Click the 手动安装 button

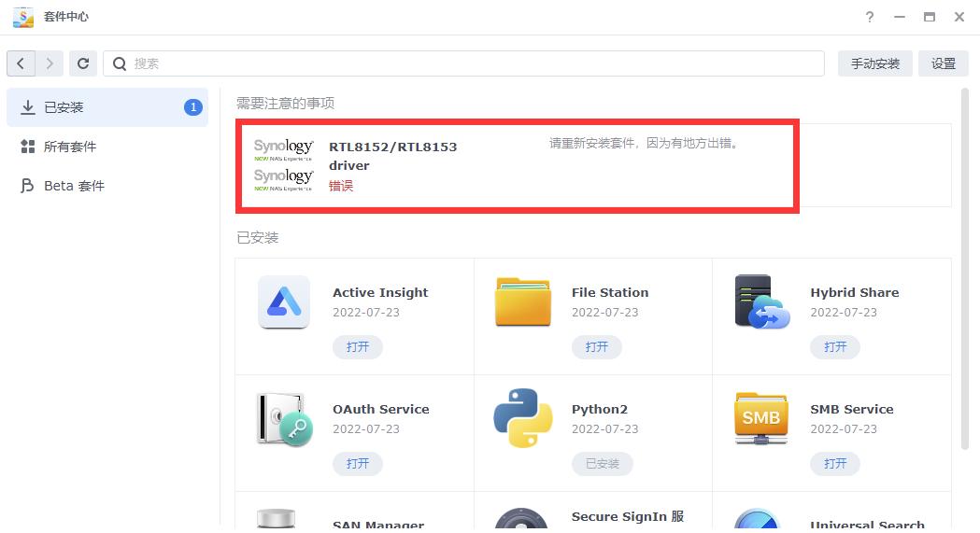(875, 63)
